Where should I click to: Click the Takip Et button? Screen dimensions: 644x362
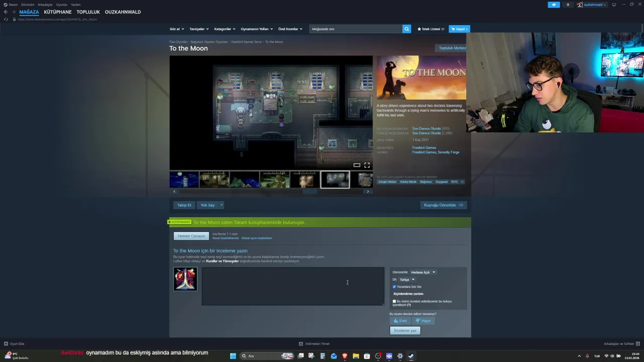point(184,205)
